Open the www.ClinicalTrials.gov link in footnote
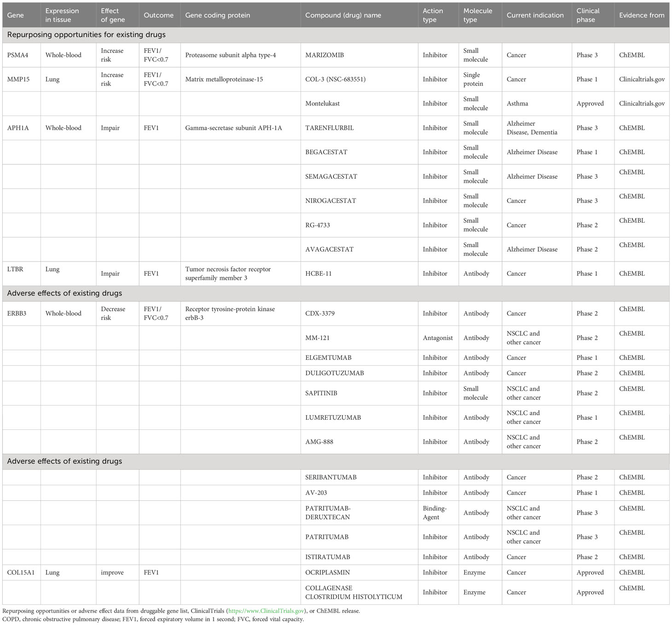 coord(266,611)
